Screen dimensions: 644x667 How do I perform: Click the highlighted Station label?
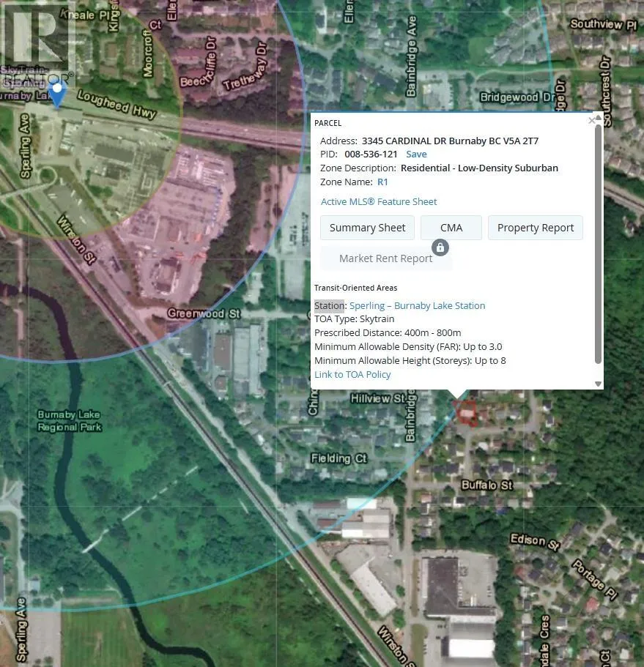(x=329, y=306)
